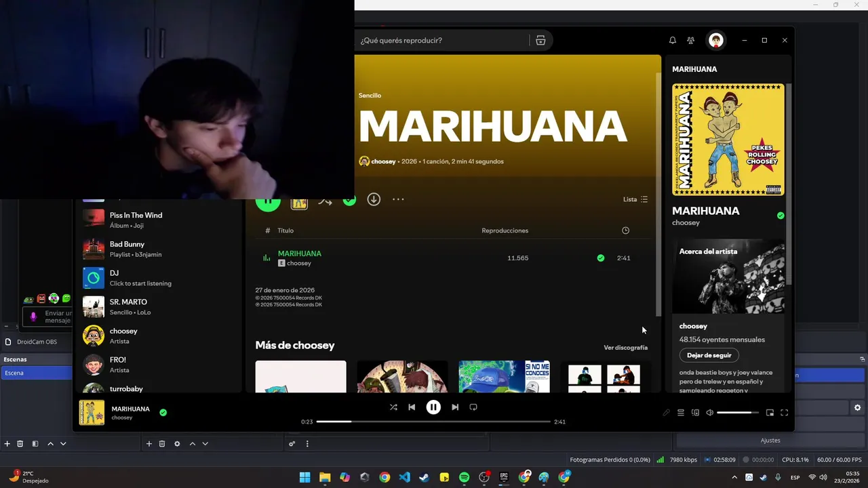Open the OBS audio mixer three-dot menu

click(x=307, y=444)
